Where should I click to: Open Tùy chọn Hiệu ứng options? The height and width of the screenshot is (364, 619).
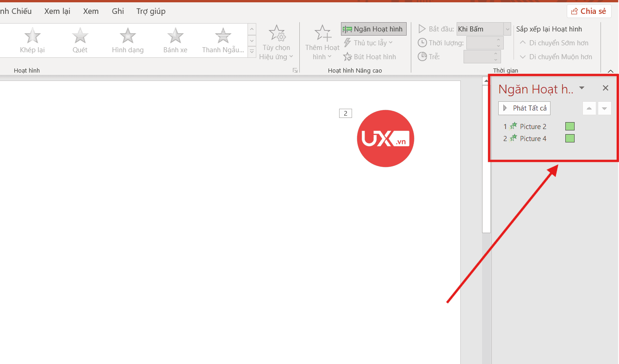click(x=276, y=43)
